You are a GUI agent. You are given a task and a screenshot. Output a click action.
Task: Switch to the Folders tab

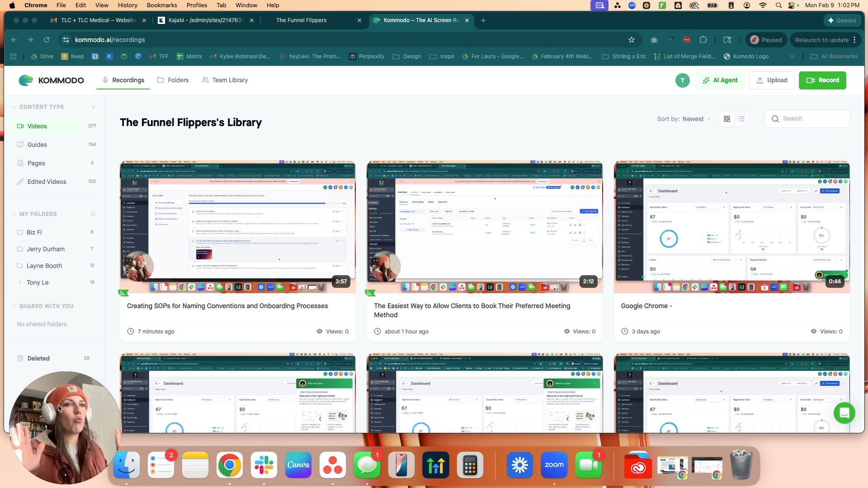pos(173,80)
